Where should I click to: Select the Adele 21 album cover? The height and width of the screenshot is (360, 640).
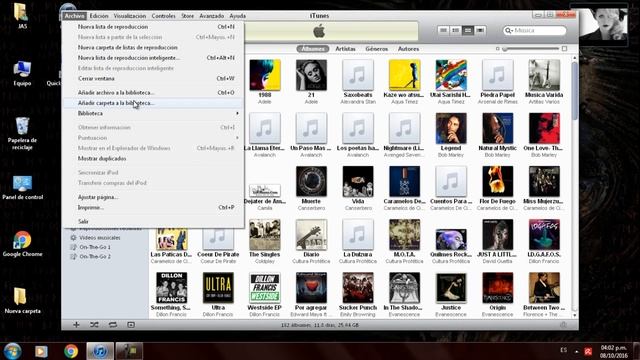[x=311, y=75]
